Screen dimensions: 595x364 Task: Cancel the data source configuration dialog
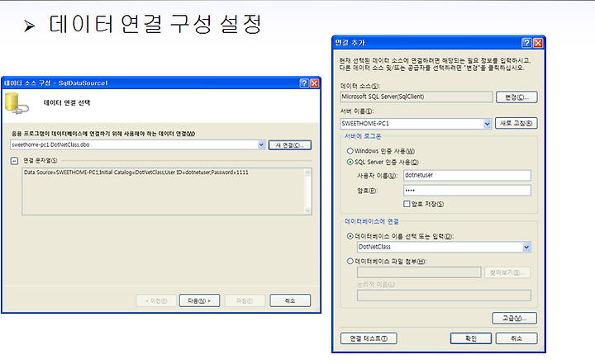(290, 300)
